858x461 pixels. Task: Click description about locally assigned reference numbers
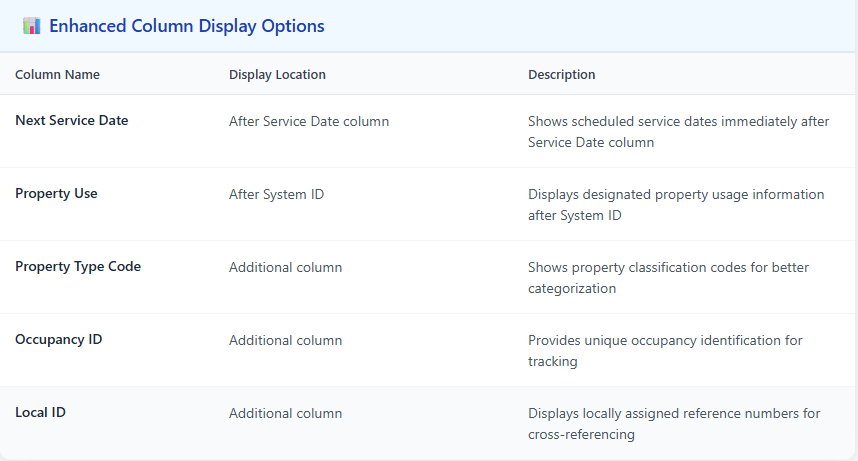coord(674,424)
